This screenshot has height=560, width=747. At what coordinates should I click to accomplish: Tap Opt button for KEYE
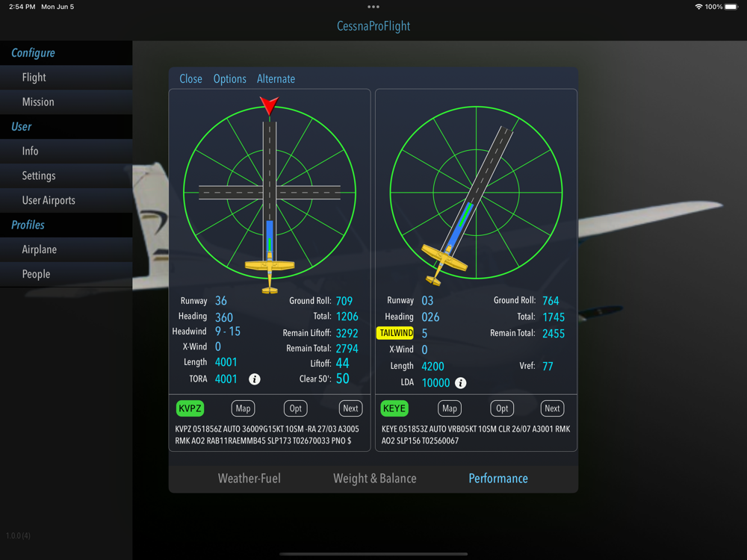pyautogui.click(x=502, y=408)
